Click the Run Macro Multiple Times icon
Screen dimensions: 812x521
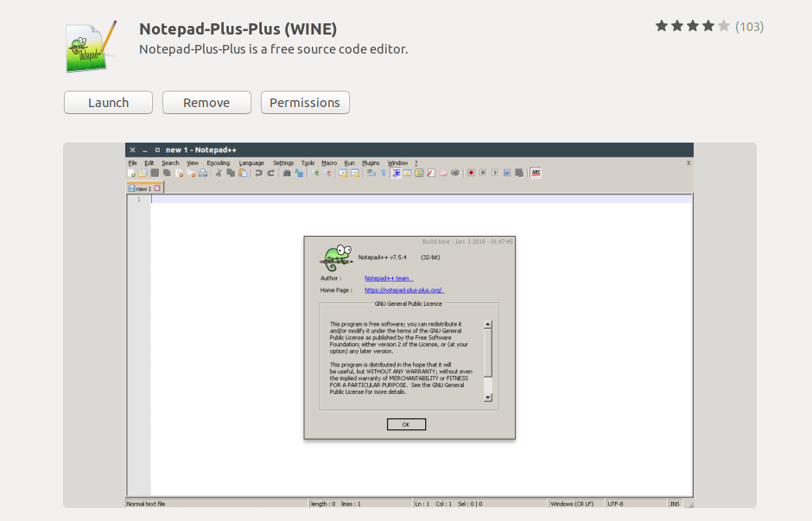click(507, 173)
